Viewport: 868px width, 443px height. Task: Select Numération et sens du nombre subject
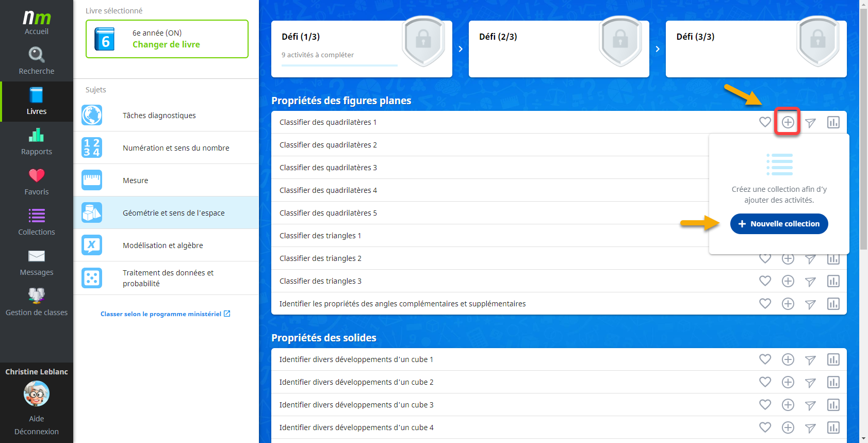pos(166,148)
